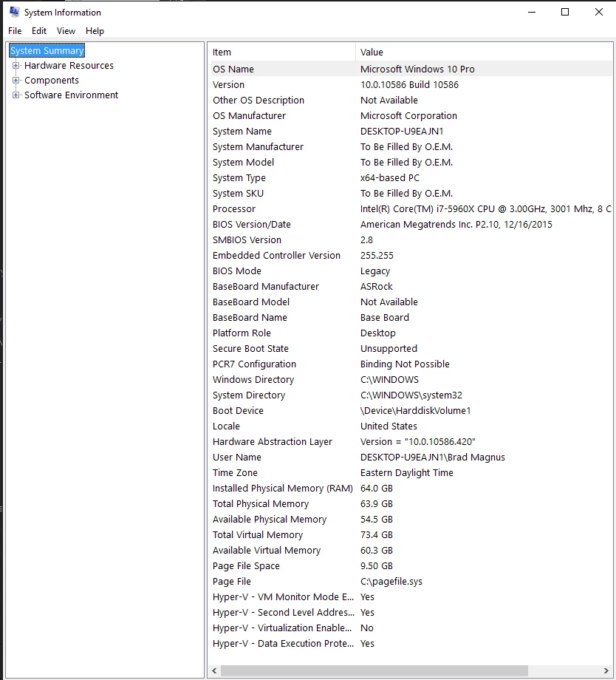Click the Value column header
Screen dimensions: 616x680
click(485, 52)
